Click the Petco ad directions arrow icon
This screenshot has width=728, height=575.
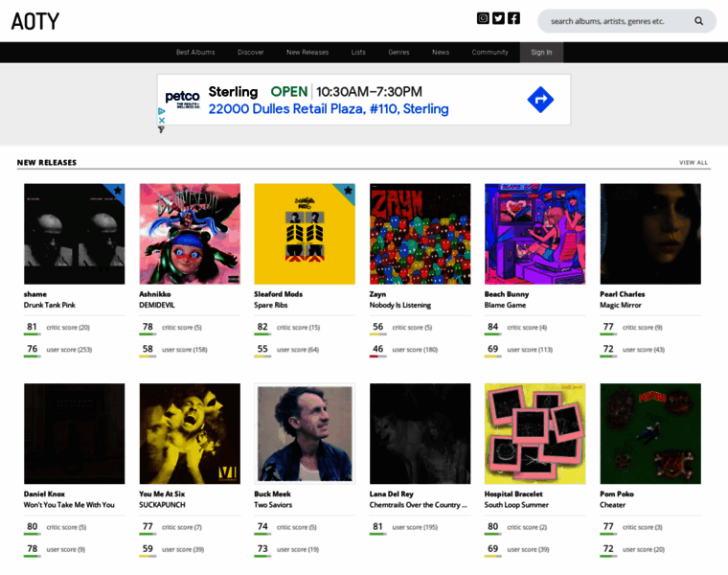540,100
